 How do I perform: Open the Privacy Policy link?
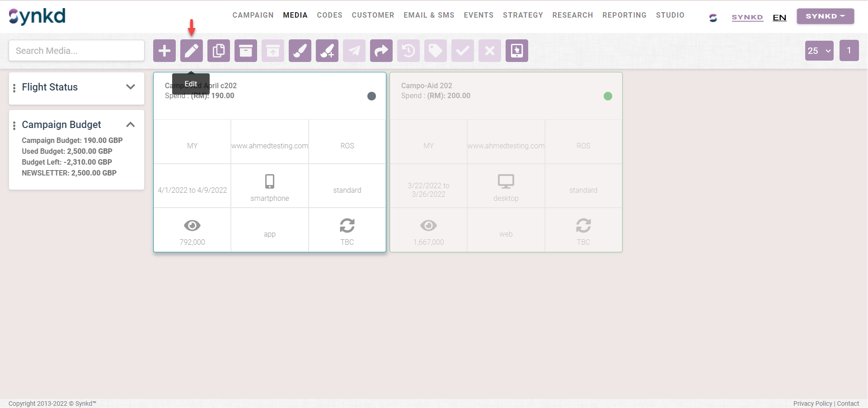pos(812,403)
